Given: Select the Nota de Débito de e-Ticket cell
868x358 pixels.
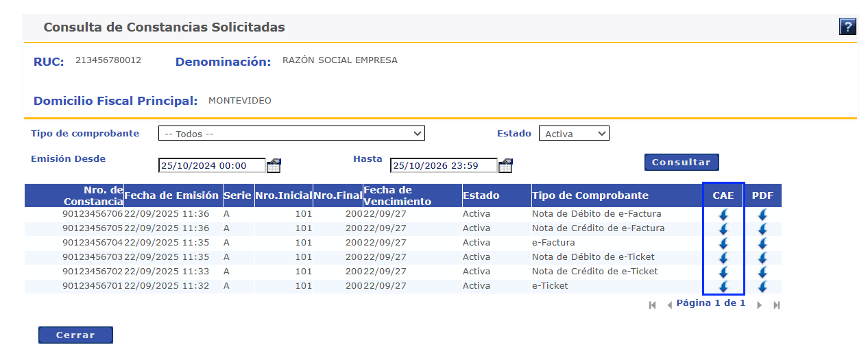Looking at the screenshot, I should pos(593,257).
